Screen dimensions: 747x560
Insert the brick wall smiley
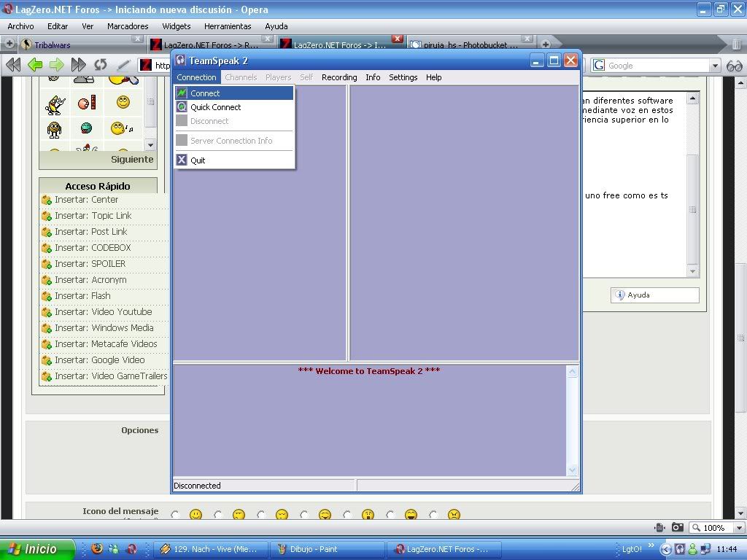click(87, 102)
